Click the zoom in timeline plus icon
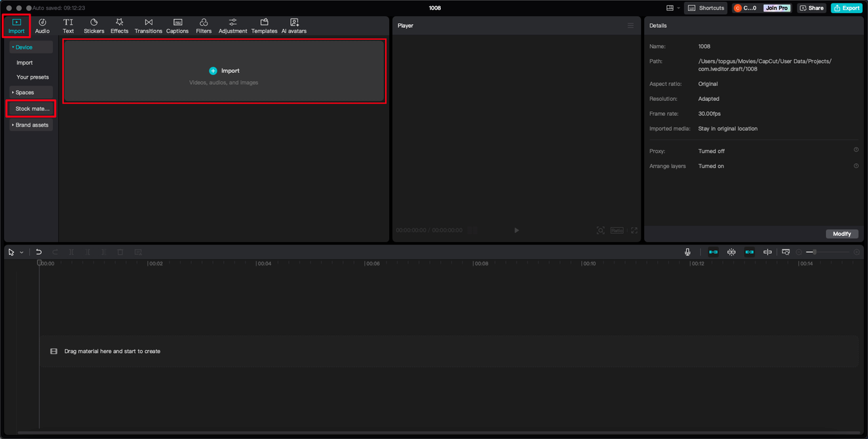 pyautogui.click(x=857, y=252)
